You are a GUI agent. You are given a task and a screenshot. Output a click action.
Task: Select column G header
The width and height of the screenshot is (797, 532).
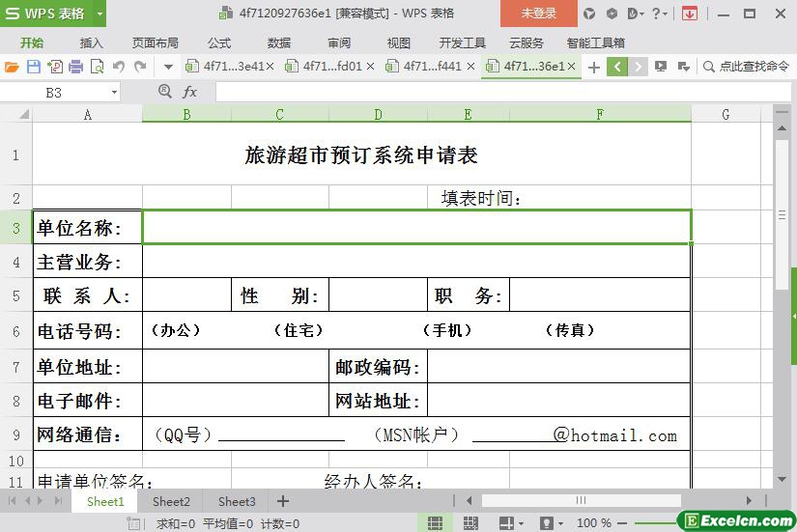click(726, 114)
